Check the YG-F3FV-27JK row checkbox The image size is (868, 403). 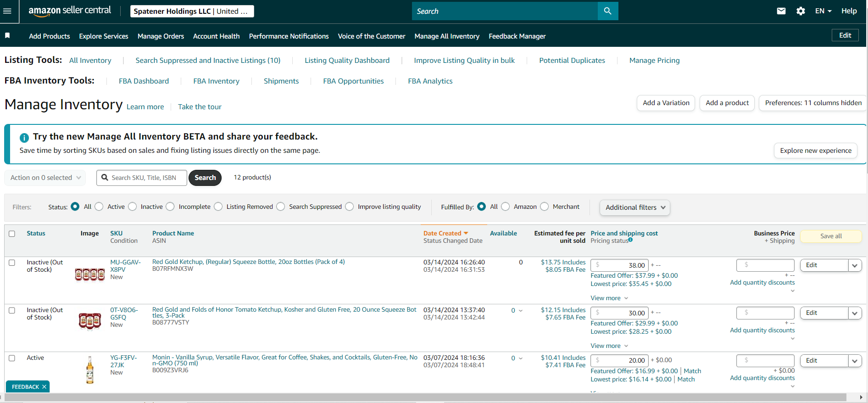pos(12,358)
